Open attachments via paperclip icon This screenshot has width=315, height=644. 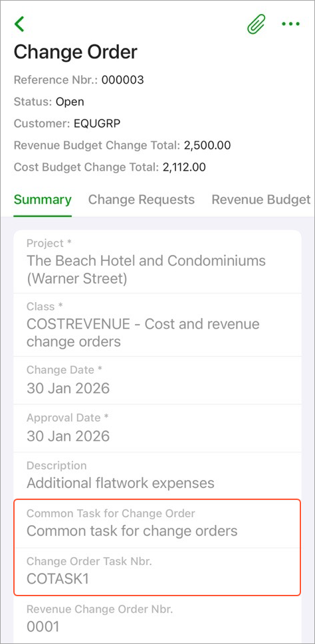[x=257, y=24]
